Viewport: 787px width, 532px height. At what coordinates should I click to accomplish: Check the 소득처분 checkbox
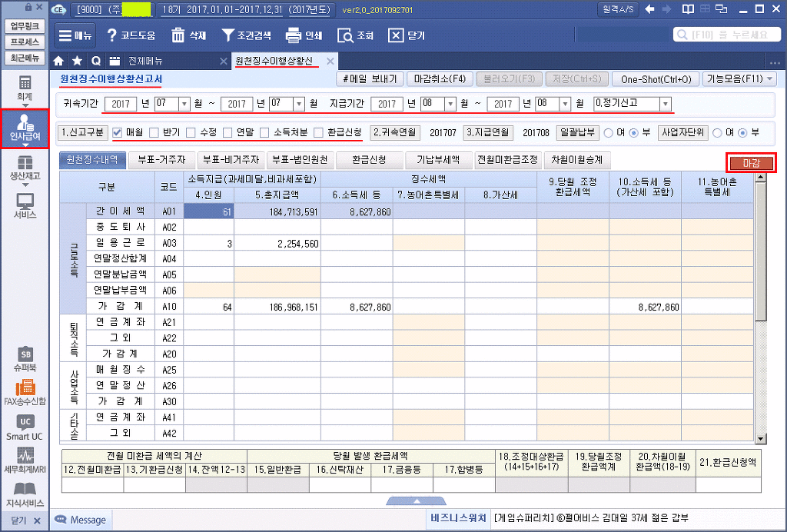[264, 132]
